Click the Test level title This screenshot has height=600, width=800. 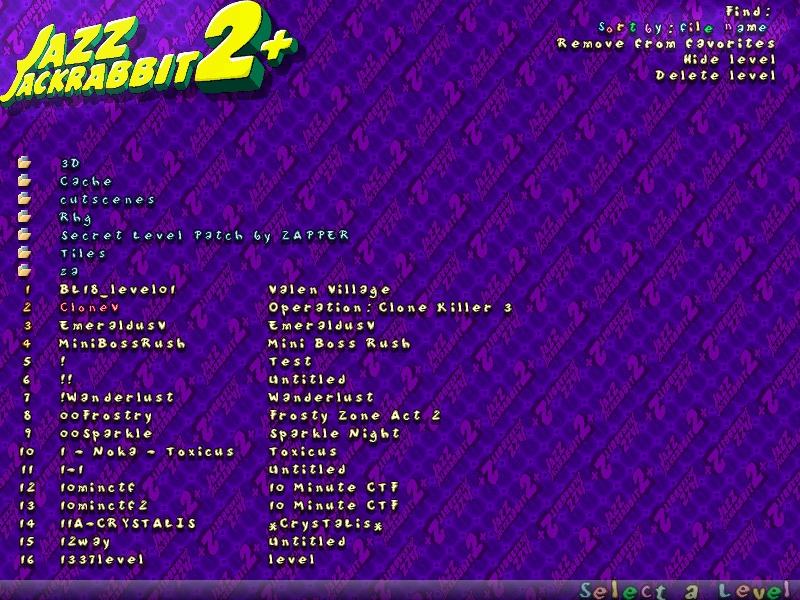(x=290, y=362)
